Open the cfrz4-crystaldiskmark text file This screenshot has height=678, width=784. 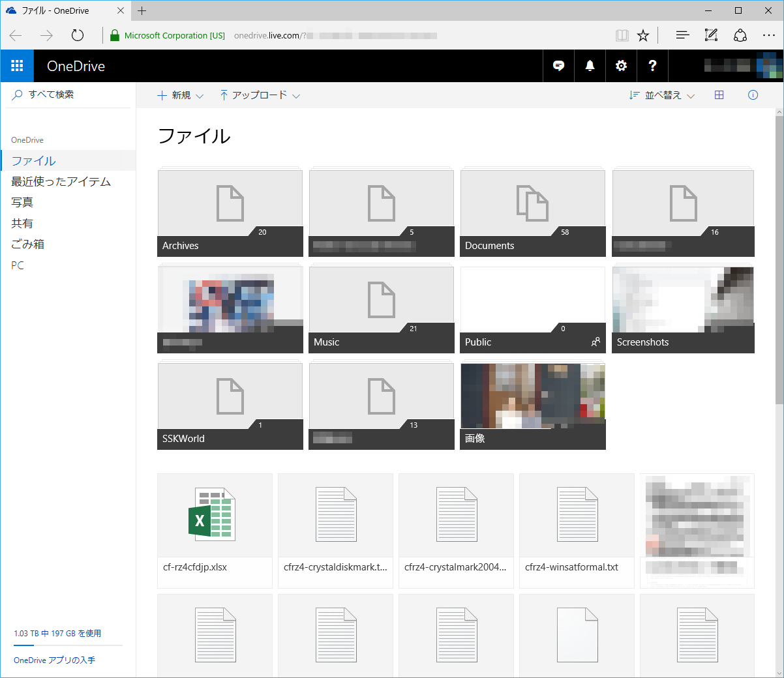tap(335, 531)
